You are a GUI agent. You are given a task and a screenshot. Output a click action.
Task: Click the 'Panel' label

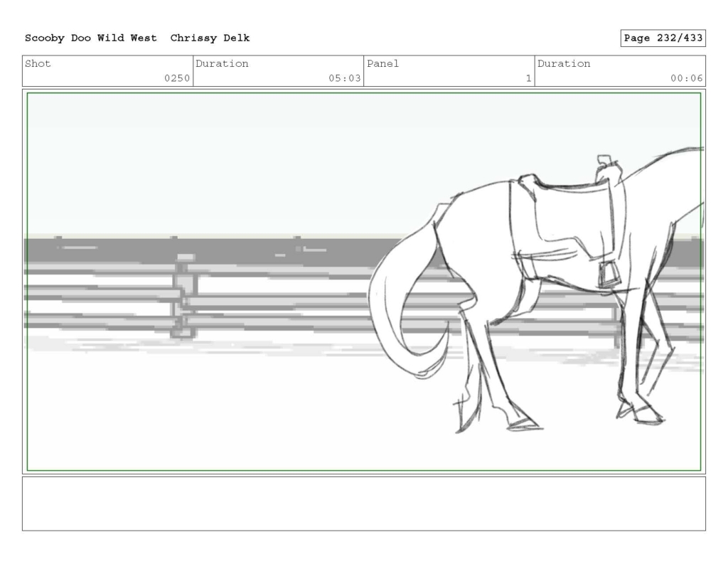[x=382, y=63]
